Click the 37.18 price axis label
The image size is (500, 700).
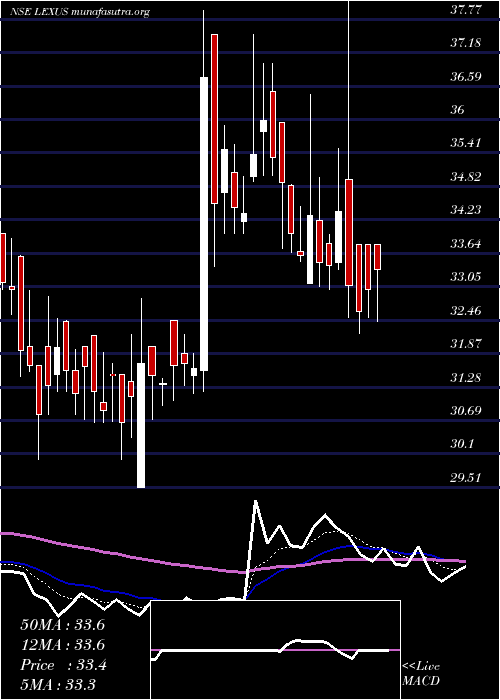pyautogui.click(x=466, y=43)
